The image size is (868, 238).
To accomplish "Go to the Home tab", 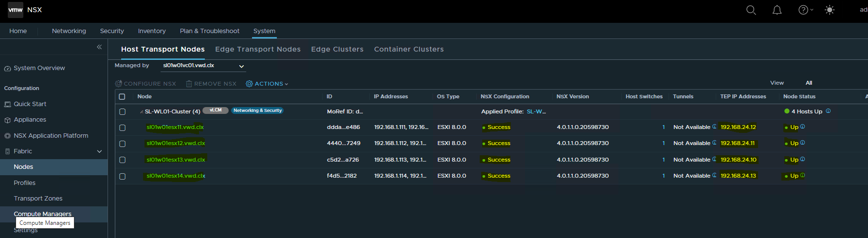I will tap(18, 31).
